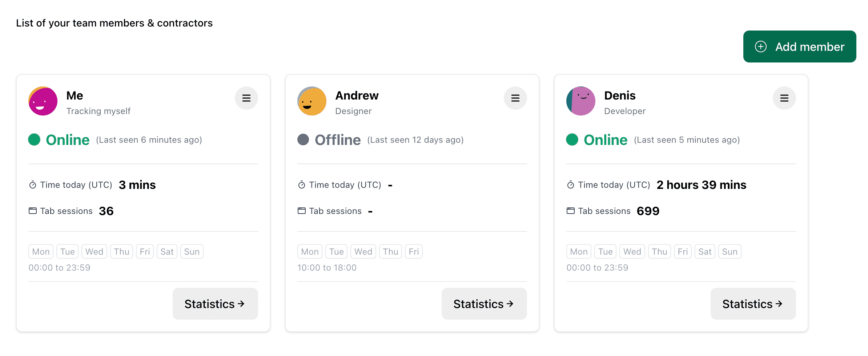Click Denis's green Online status dot
Viewport: 868px width, 356px height.
point(572,139)
